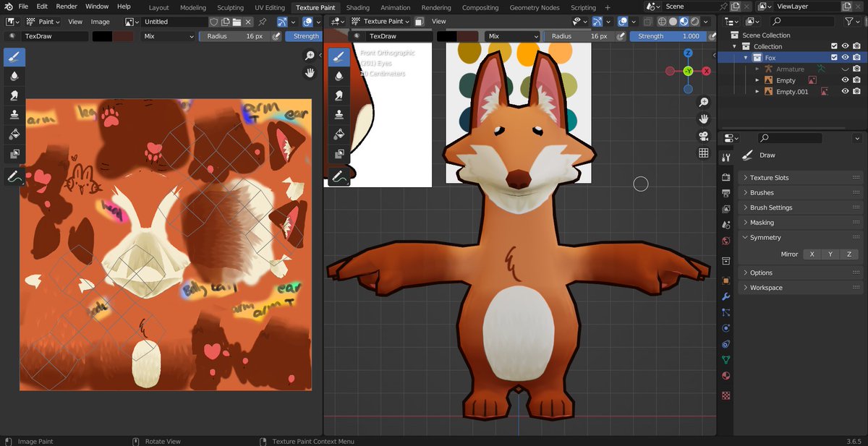This screenshot has height=446, width=868.
Task: Select the Fill tool in 3D viewport toolbar
Action: (x=339, y=134)
